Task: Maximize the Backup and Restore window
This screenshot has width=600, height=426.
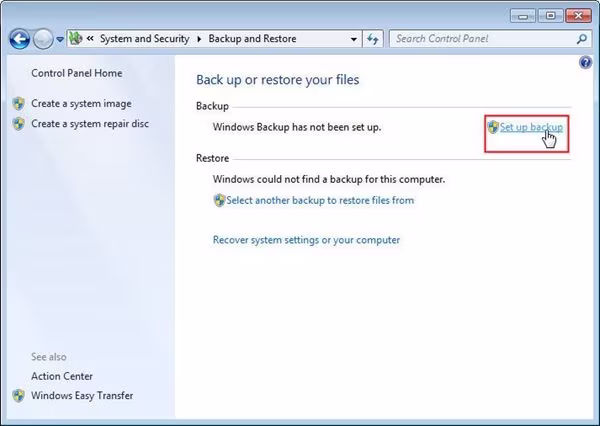Action: [x=550, y=16]
